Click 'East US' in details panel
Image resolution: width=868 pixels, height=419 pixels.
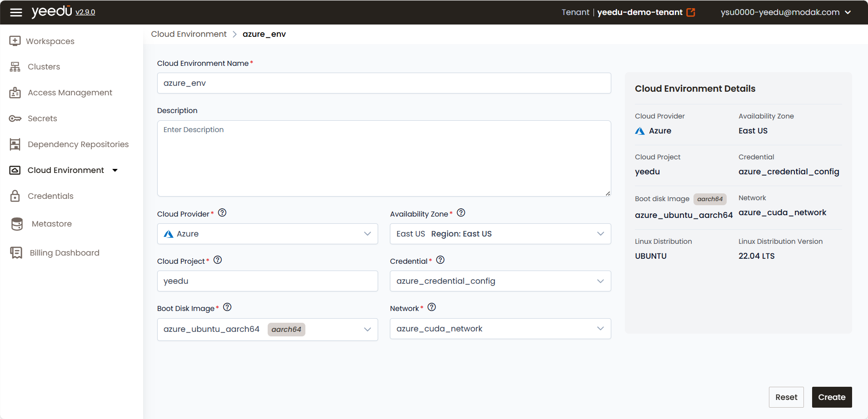[x=753, y=131]
